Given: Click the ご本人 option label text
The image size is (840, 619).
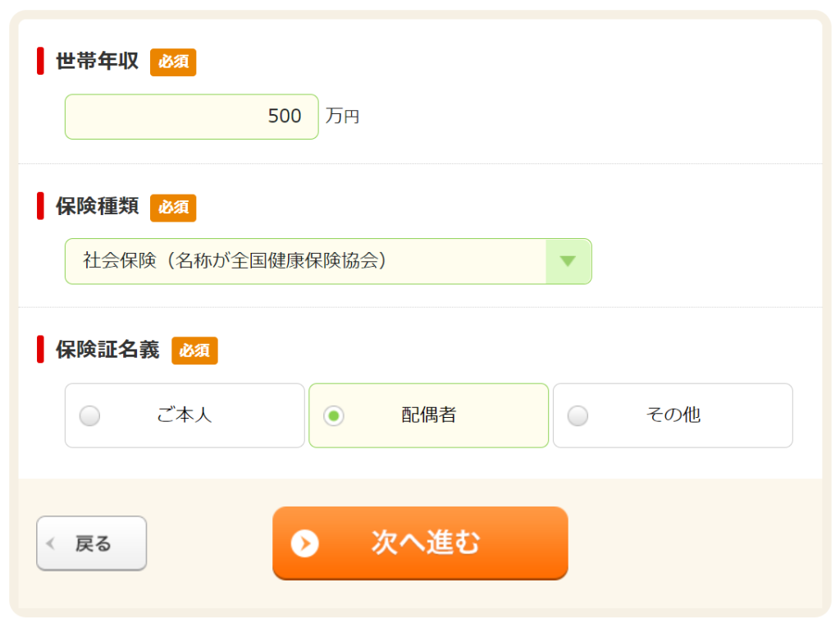Looking at the screenshot, I should point(185,415).
